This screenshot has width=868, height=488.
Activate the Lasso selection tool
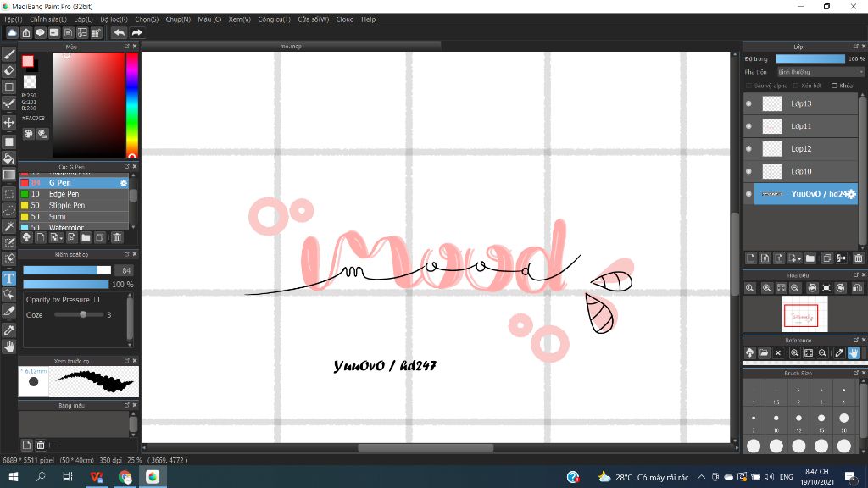(x=8, y=210)
